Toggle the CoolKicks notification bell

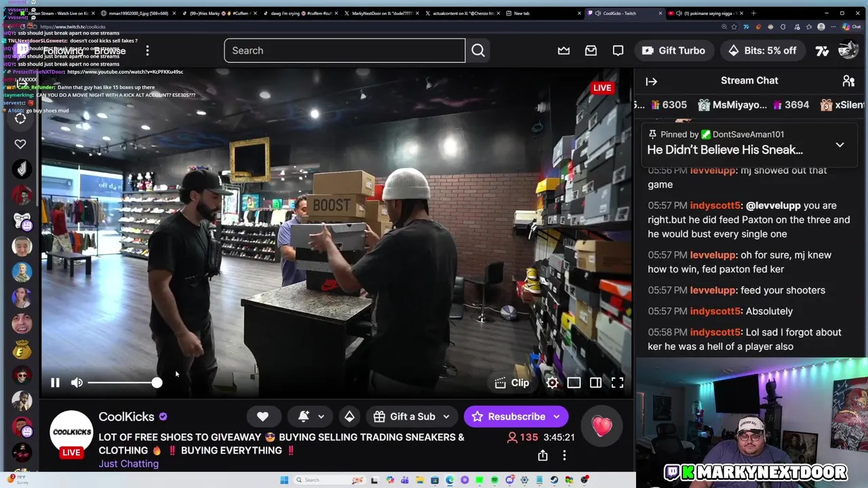point(304,417)
